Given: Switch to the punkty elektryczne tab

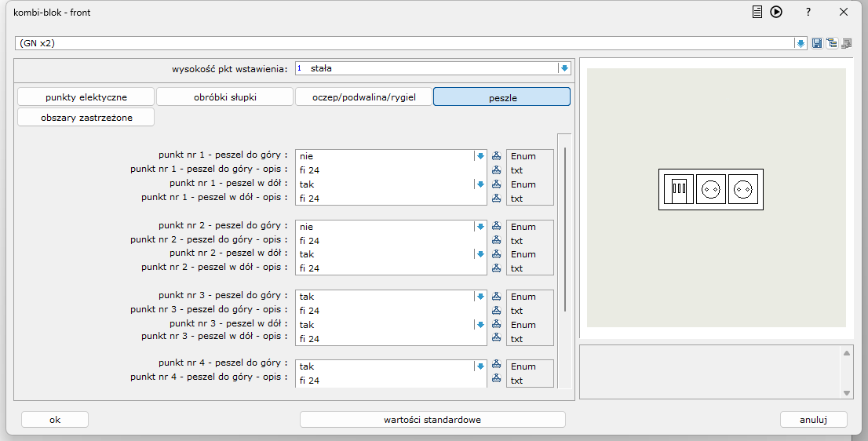Looking at the screenshot, I should click(x=86, y=97).
